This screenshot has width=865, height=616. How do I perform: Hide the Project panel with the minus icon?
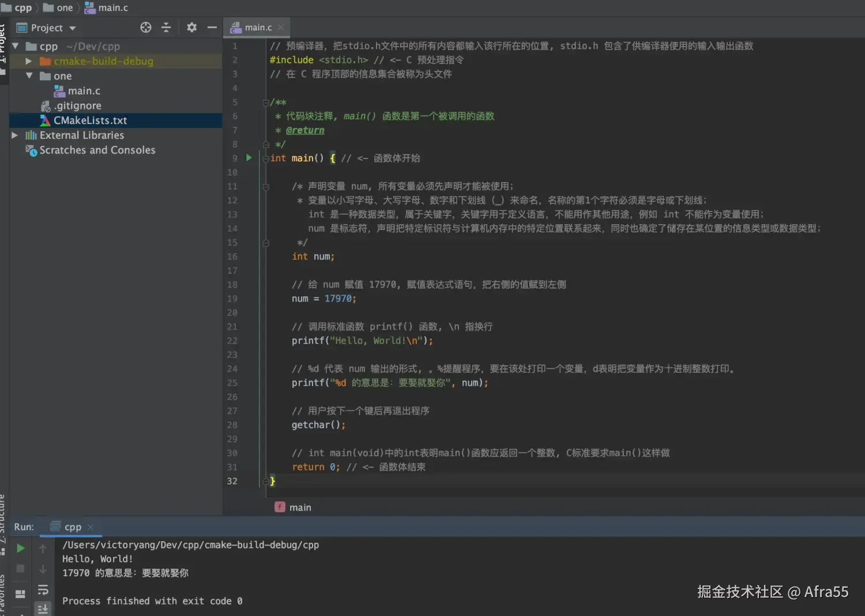[212, 27]
